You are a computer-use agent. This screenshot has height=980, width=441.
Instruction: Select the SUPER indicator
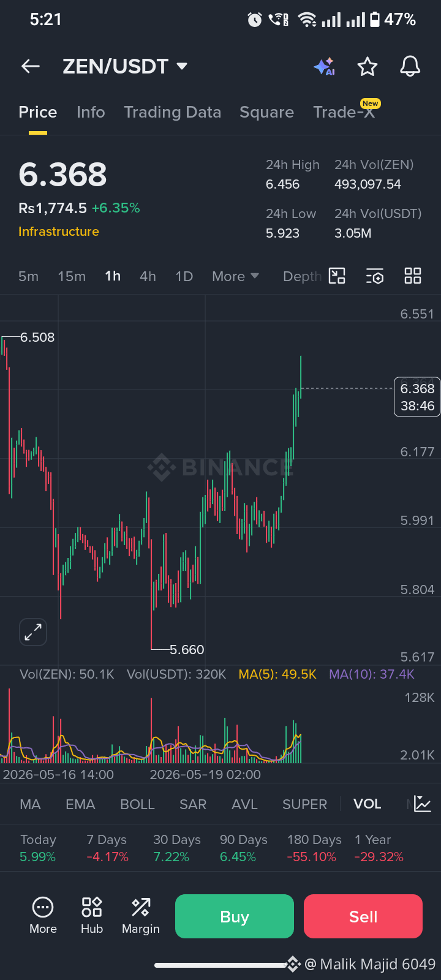(x=304, y=804)
